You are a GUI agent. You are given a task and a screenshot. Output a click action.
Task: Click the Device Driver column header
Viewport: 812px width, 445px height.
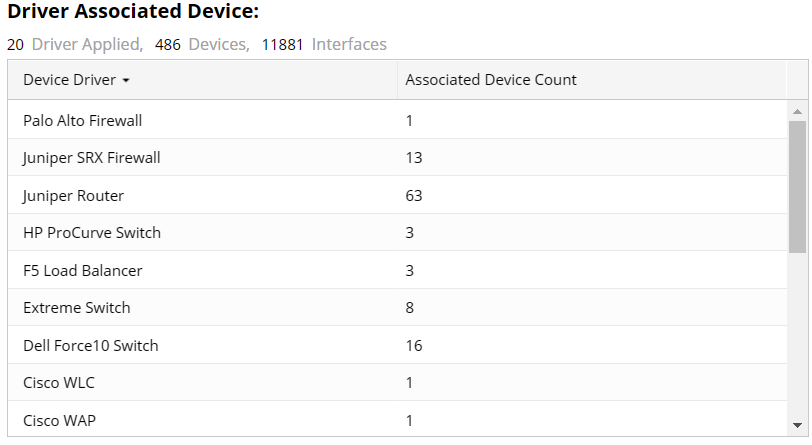click(x=69, y=80)
